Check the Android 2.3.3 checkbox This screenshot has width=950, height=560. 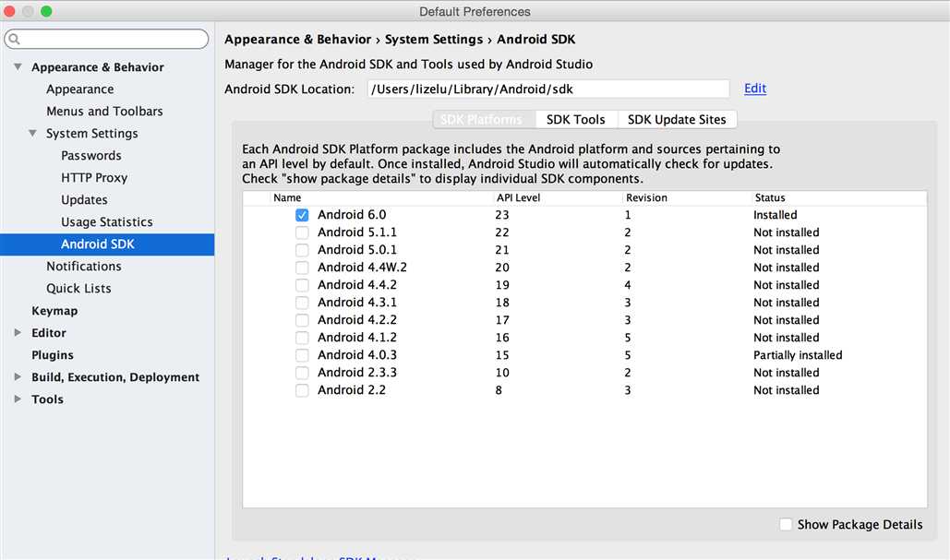pyautogui.click(x=302, y=373)
